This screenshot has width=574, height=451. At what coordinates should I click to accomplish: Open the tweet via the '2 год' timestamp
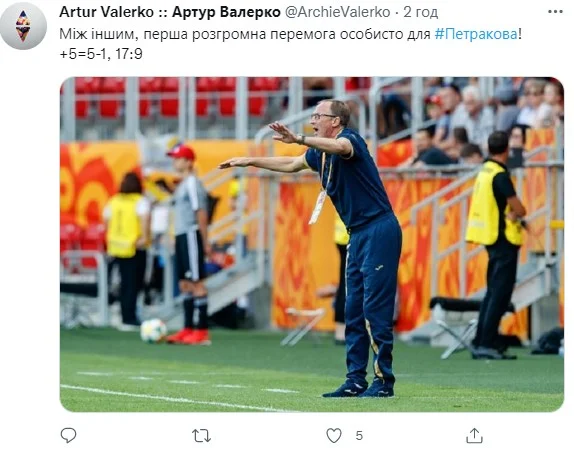421,12
